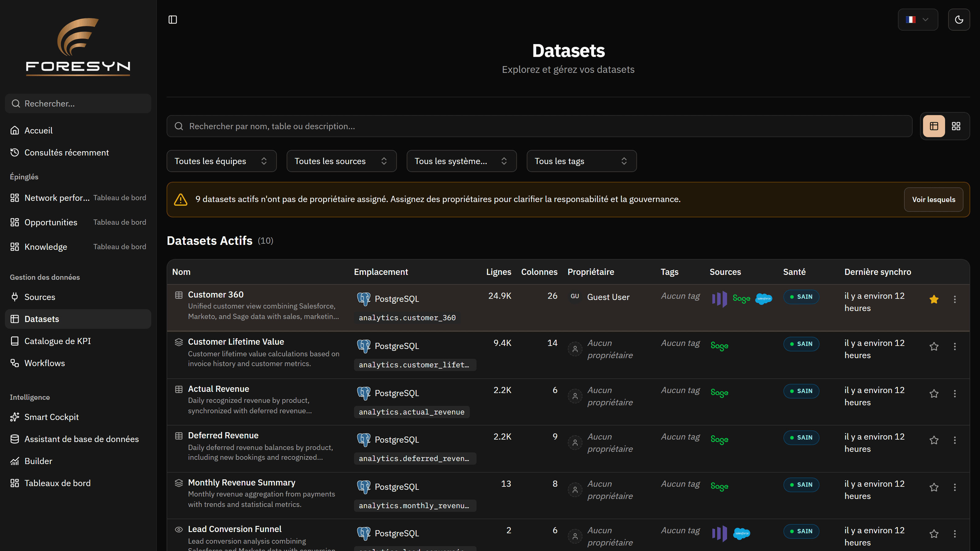This screenshot has height=551, width=980.
Task: Go to Accueil in the sidebar
Action: (x=78, y=130)
